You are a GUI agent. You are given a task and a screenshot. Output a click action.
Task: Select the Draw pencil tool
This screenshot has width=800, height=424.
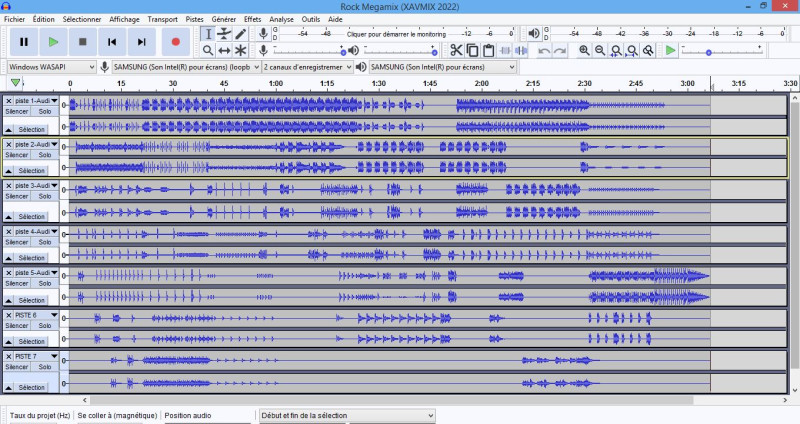coord(241,34)
